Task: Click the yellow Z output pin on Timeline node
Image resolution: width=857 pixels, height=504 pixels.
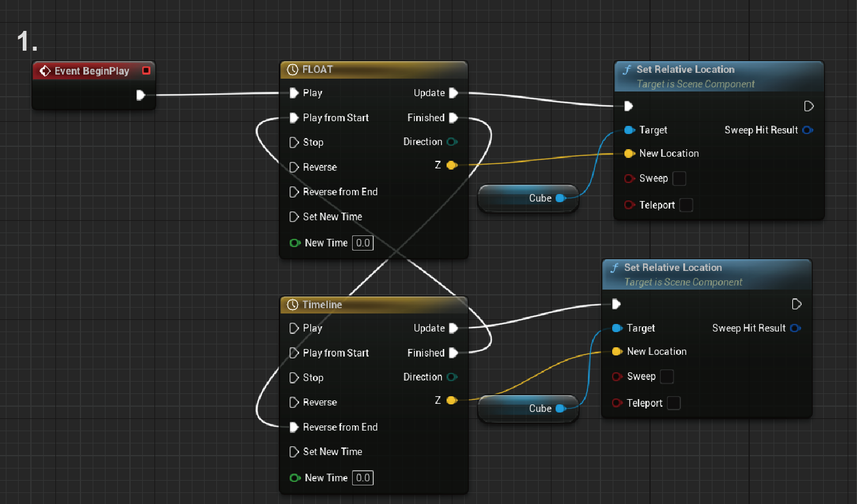Action: coord(452,400)
